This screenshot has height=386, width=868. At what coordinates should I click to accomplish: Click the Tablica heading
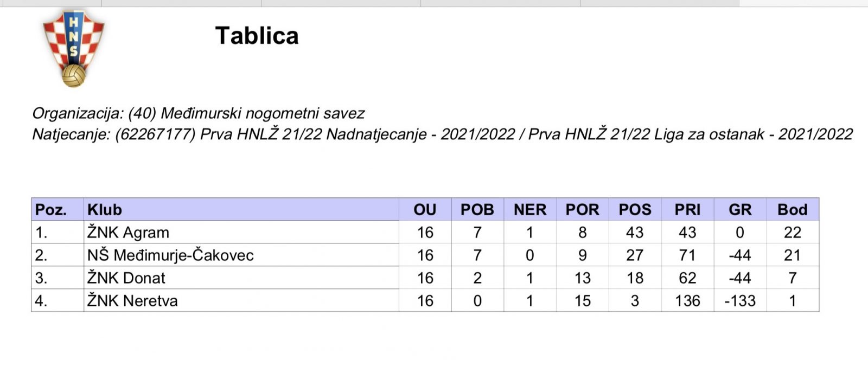pos(257,36)
